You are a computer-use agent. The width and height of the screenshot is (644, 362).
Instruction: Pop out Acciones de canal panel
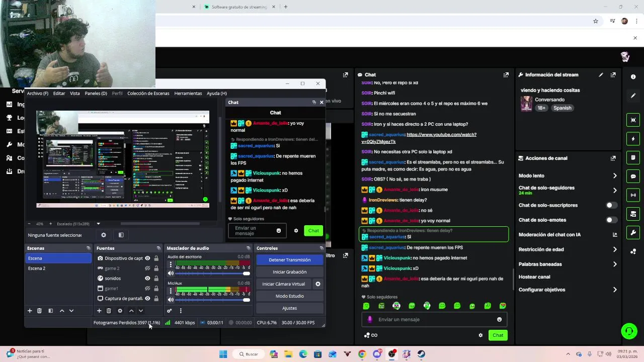pyautogui.click(x=613, y=158)
